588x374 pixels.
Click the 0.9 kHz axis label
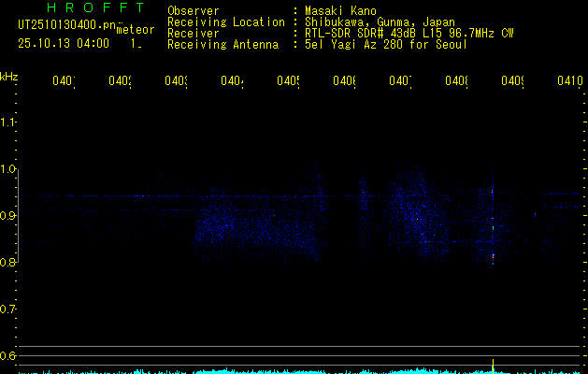7,216
